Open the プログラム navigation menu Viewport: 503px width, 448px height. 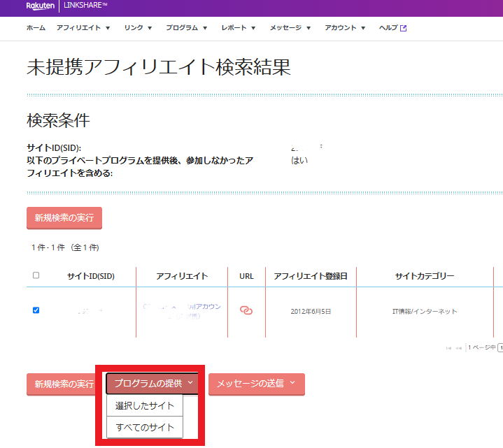click(186, 28)
